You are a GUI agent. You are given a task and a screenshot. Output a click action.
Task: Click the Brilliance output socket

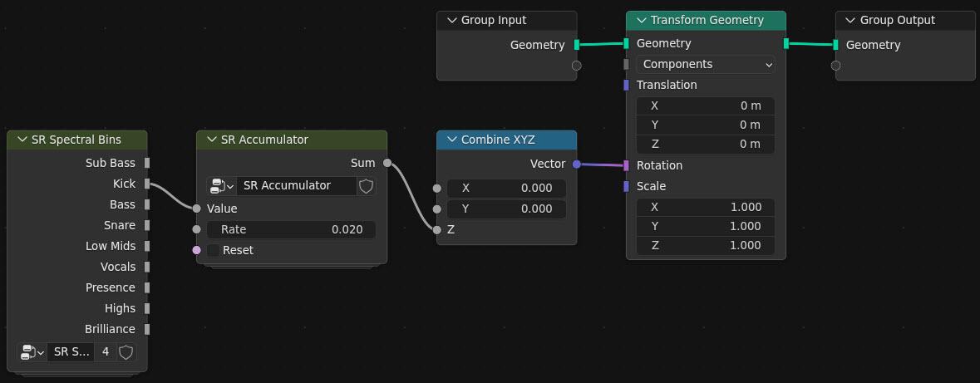tap(147, 329)
